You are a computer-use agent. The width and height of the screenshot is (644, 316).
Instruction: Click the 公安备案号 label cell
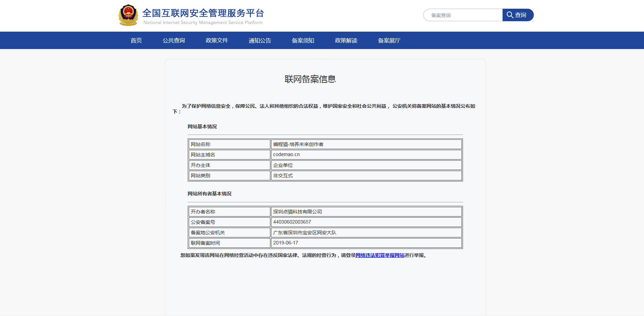pyautogui.click(x=229, y=222)
